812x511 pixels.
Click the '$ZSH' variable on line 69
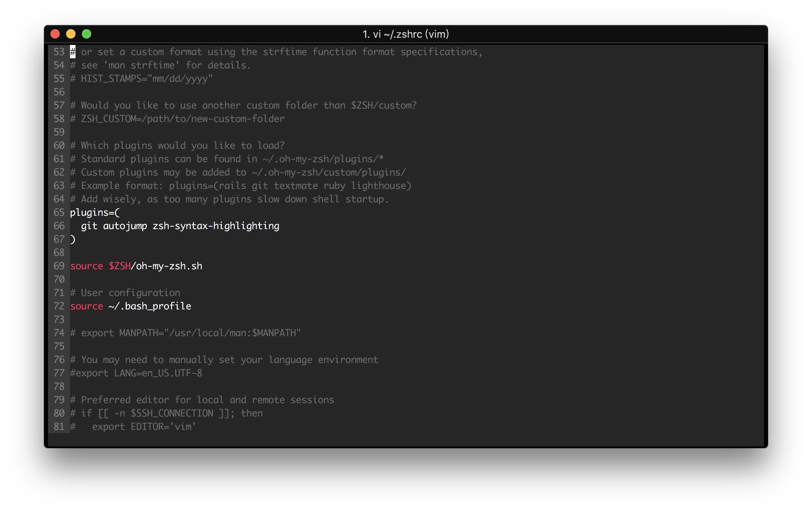coord(120,266)
